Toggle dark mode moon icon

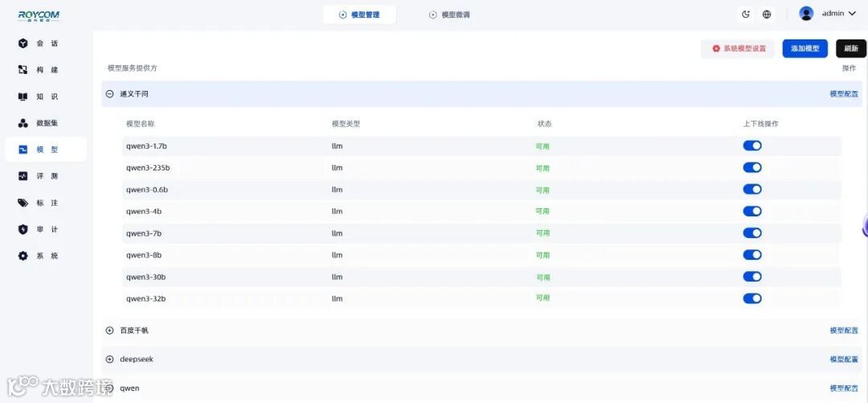click(746, 14)
